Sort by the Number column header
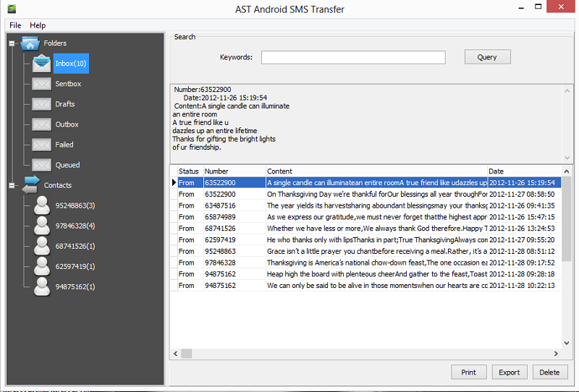 pos(234,171)
